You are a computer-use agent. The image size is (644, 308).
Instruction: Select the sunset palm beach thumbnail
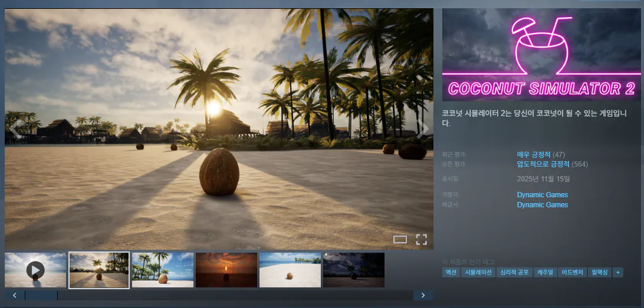(99, 270)
